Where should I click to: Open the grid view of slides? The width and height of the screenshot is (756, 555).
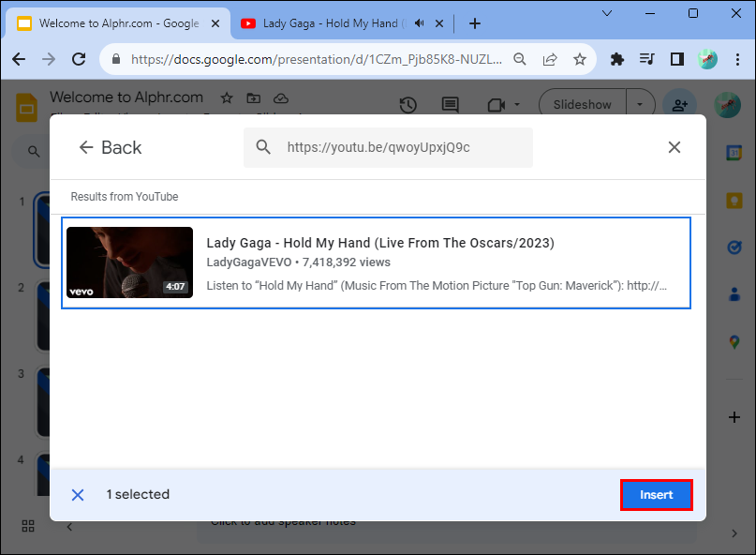point(28,526)
